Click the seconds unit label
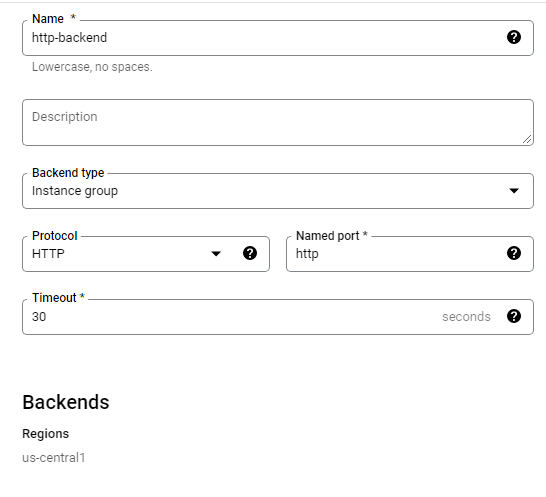 point(466,317)
